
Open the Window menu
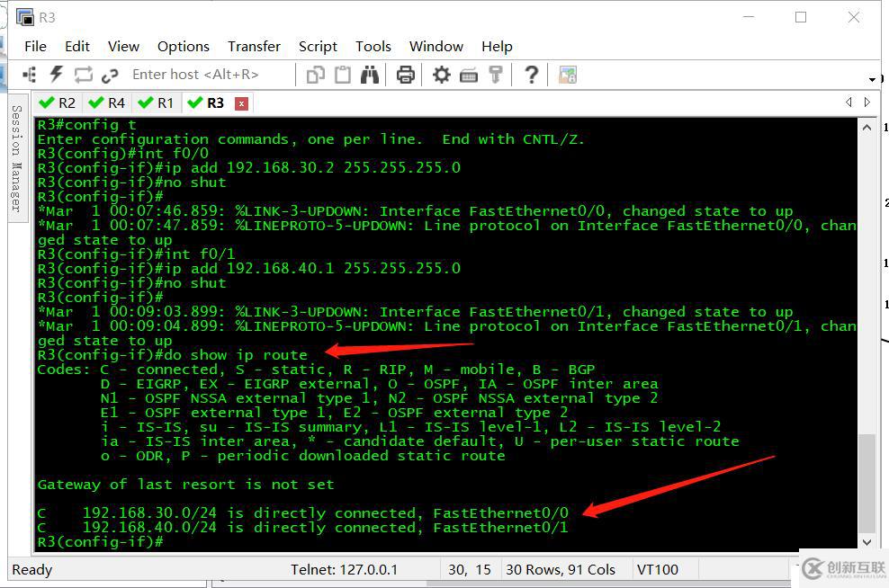coord(436,47)
